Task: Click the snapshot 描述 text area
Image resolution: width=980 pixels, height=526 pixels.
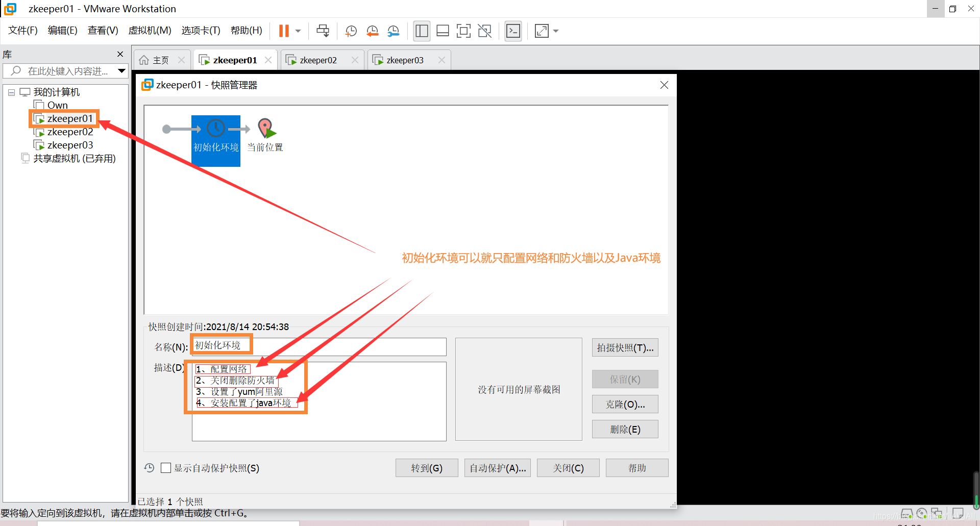Action: 319,402
